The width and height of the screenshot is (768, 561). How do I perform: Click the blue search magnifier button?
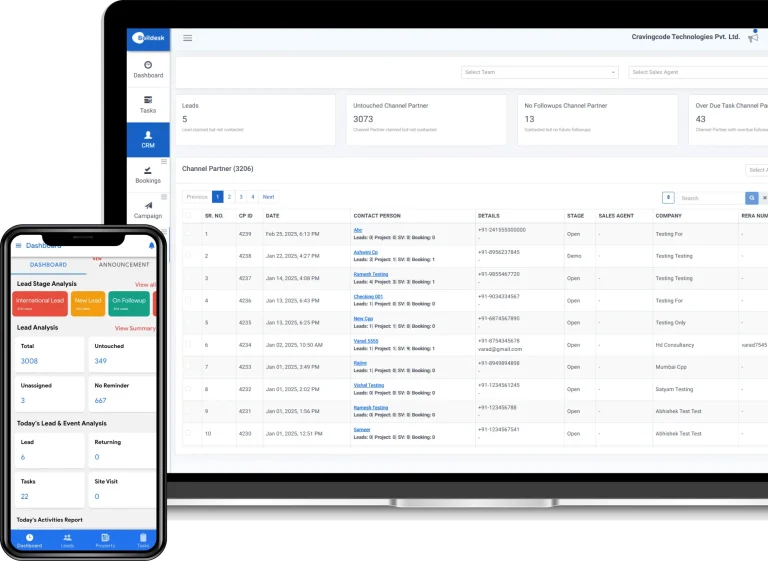752,198
